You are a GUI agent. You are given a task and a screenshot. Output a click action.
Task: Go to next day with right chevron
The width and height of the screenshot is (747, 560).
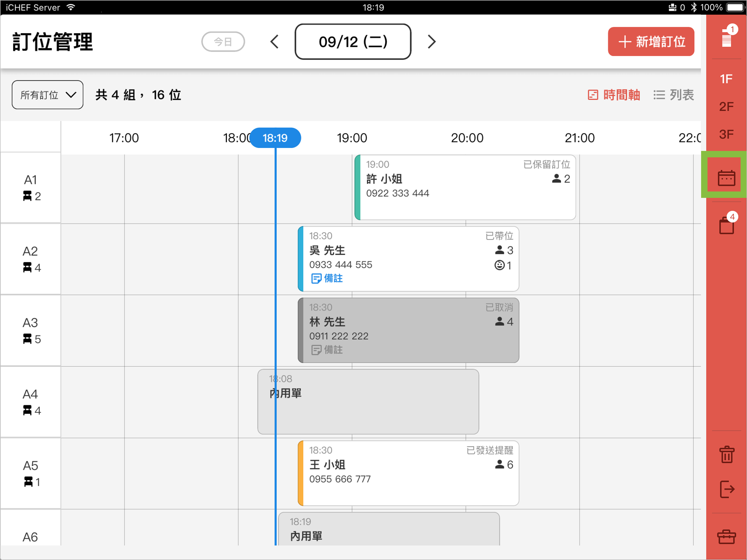pyautogui.click(x=432, y=42)
